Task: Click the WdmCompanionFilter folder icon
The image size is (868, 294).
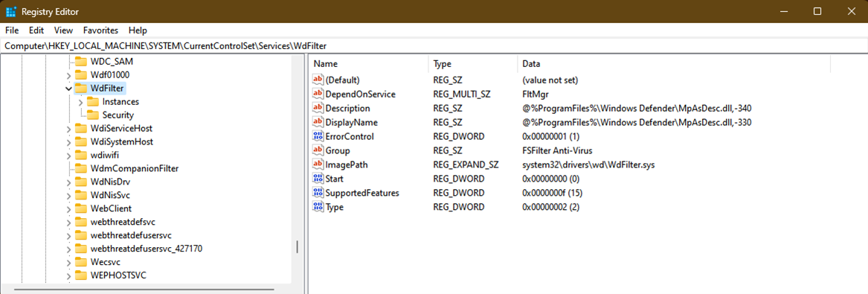Action: (x=81, y=168)
